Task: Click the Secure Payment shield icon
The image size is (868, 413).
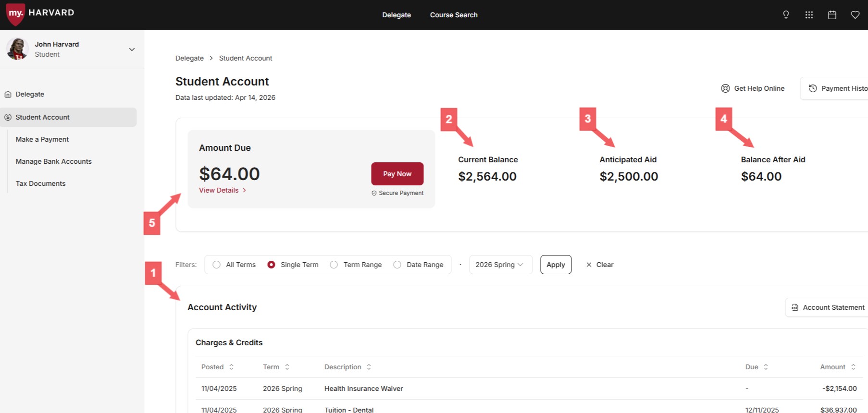Action: [374, 193]
